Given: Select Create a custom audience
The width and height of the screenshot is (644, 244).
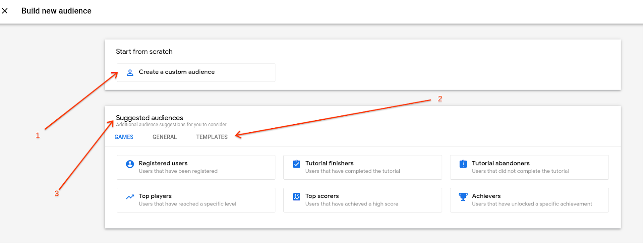Looking at the screenshot, I should point(177,72).
